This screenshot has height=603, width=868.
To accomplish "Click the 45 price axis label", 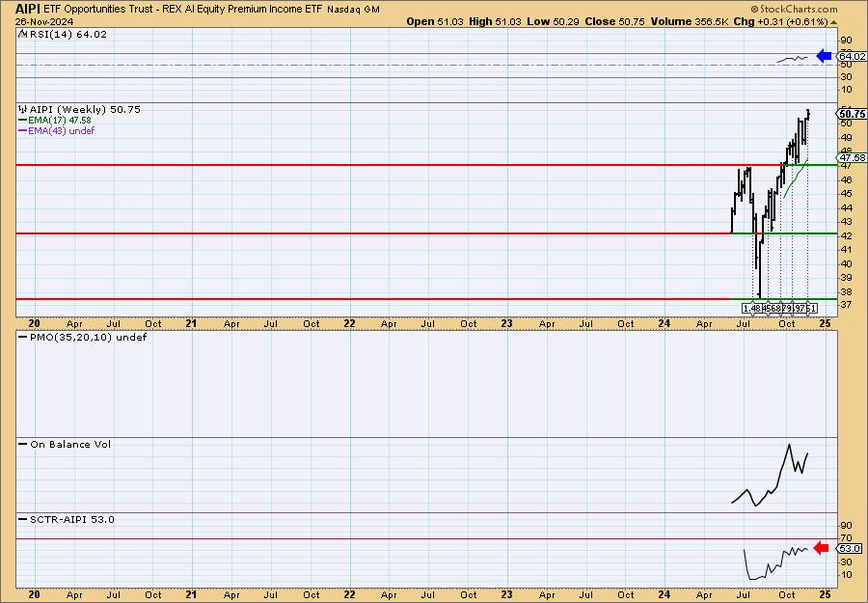I will point(847,193).
